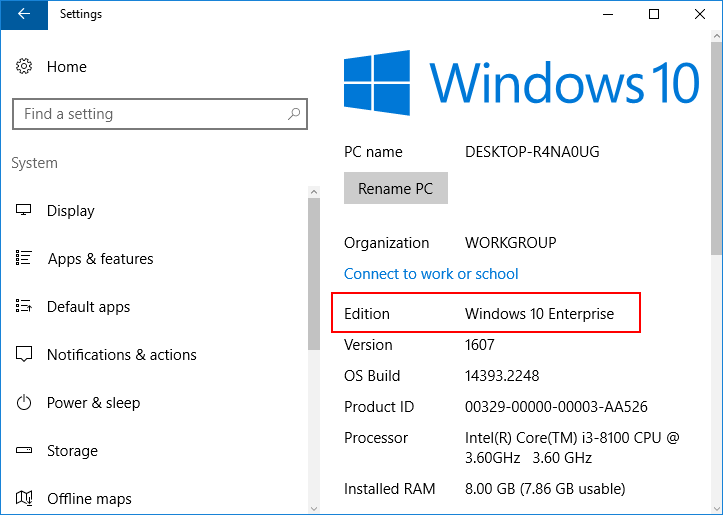Click the 8.00 GB installed RAM value
The image size is (723, 515).
click(x=545, y=488)
